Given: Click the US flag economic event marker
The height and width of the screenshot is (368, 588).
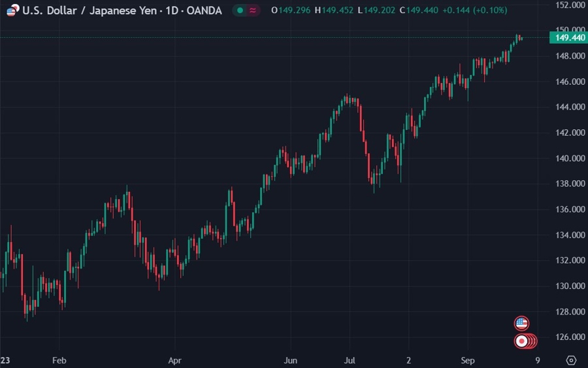Looking at the screenshot, I should coord(521,323).
